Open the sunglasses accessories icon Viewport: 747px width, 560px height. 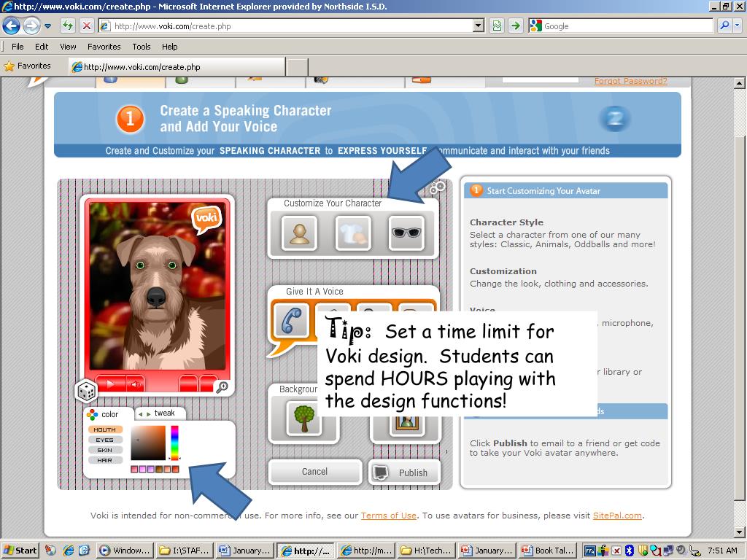[406, 233]
